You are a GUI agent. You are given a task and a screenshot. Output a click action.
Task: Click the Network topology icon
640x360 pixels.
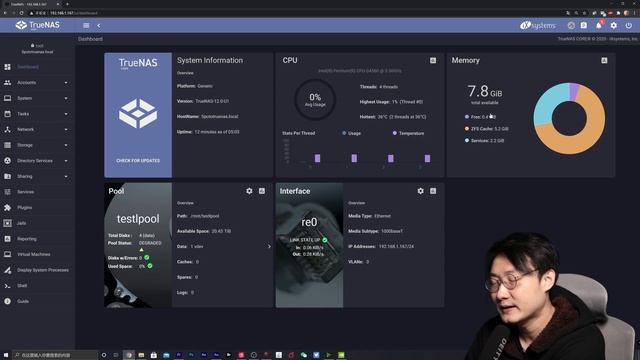pyautogui.click(x=7, y=129)
